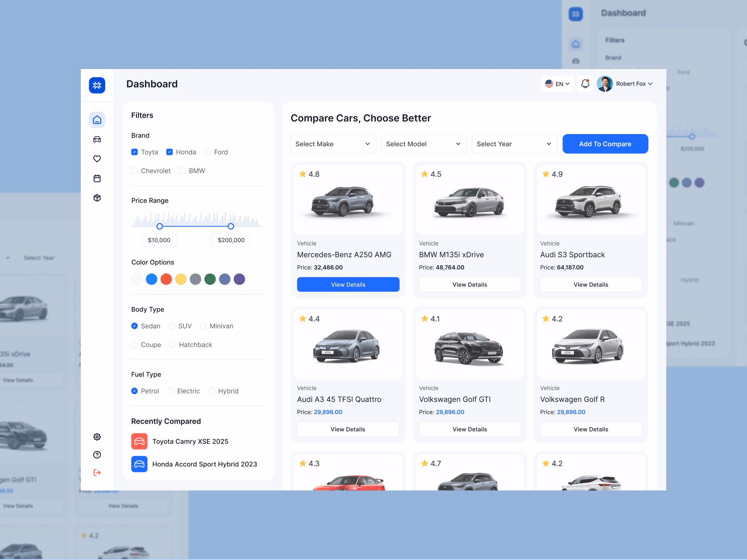Click the 4.8 star on Mercedes-Benz card
Viewport: 747px width, 560px height.
click(303, 174)
